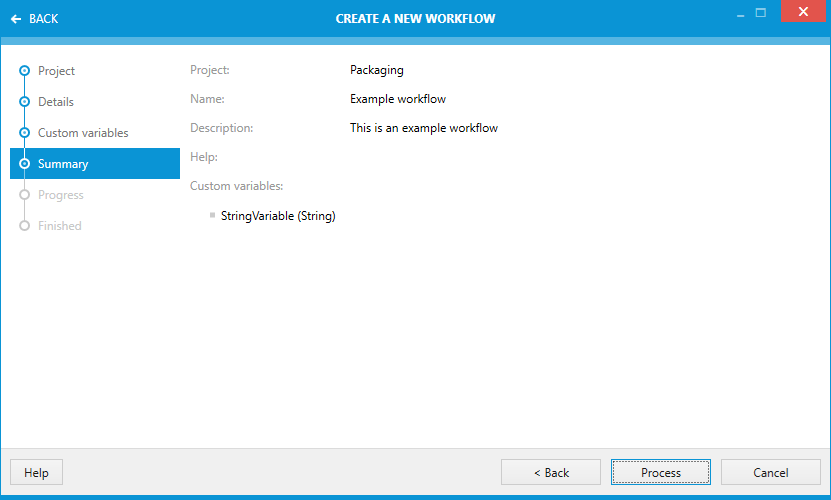Click the Finished step label
Image resolution: width=831 pixels, height=500 pixels.
[59, 226]
